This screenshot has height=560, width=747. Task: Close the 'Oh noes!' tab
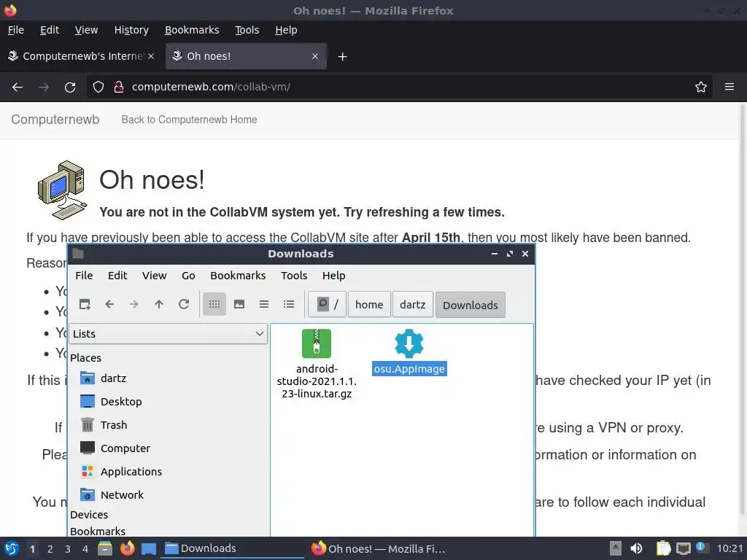tap(315, 56)
